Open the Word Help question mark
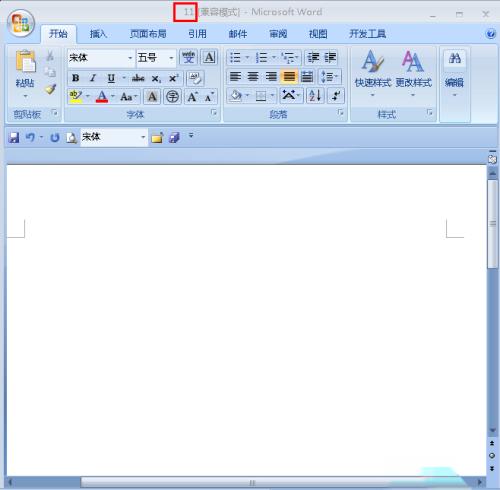This screenshot has height=490, width=500. [491, 34]
